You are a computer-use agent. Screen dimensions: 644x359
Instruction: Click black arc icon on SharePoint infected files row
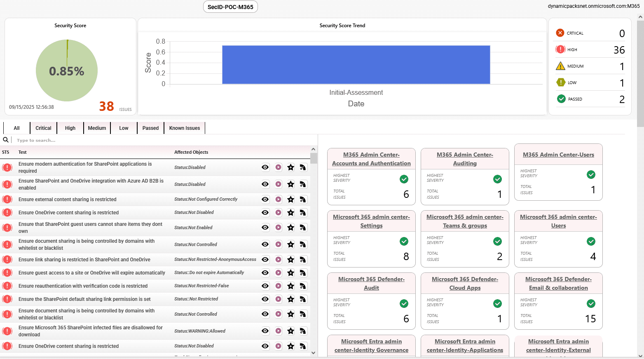tap(303, 331)
